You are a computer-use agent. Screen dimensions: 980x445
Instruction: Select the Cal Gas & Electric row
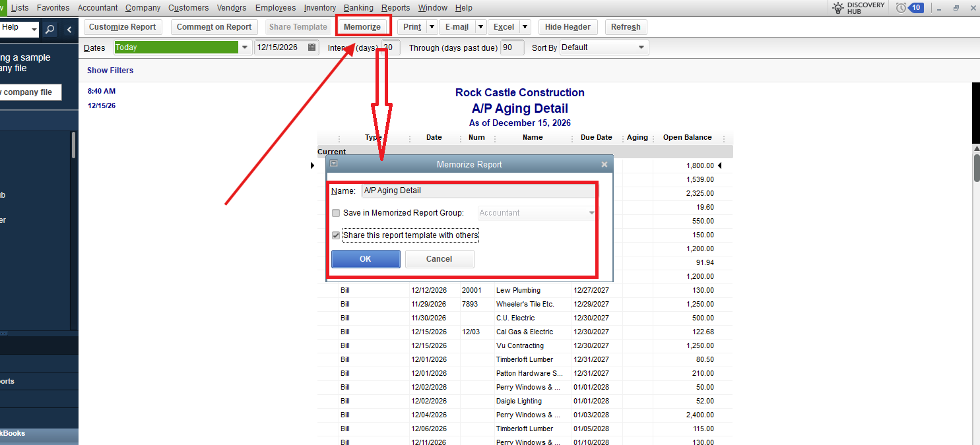point(525,332)
